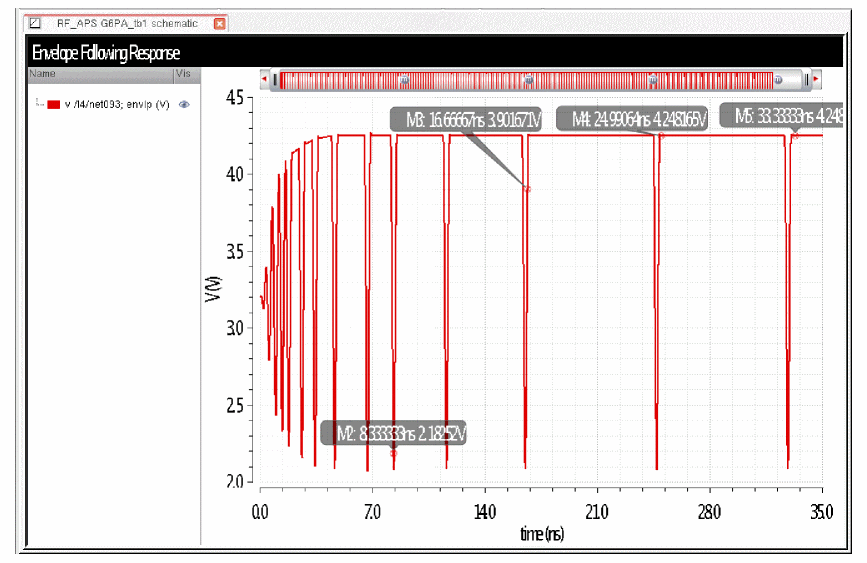Screen dimensions: 867x563
Task: Click the 35.0 tick on the time axis
Action: 821,512
